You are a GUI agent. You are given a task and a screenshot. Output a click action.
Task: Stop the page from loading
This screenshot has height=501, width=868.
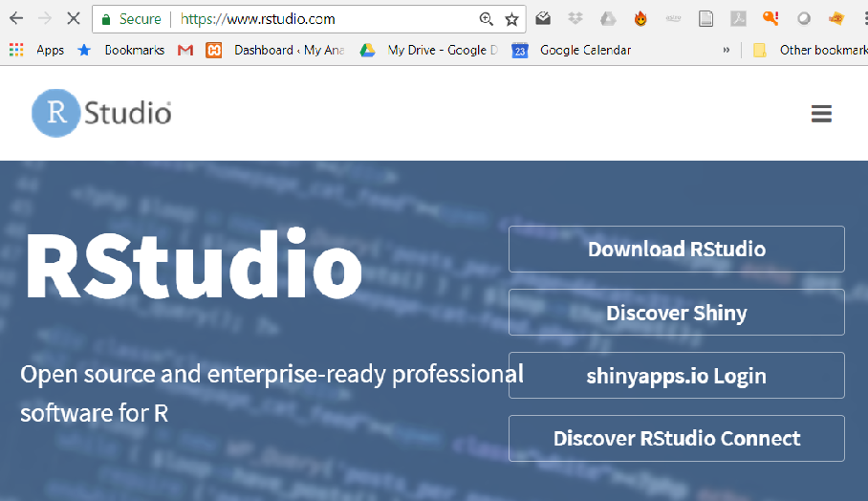tap(73, 18)
